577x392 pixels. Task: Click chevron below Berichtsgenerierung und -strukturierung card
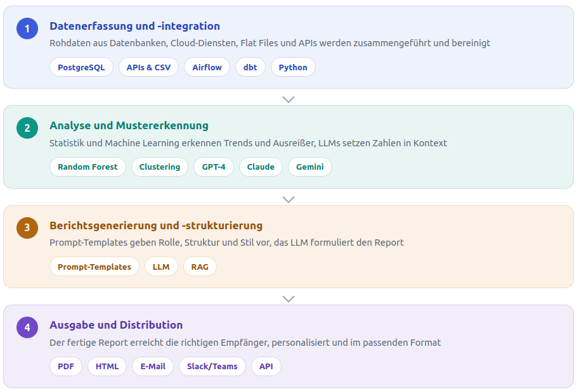point(288,299)
